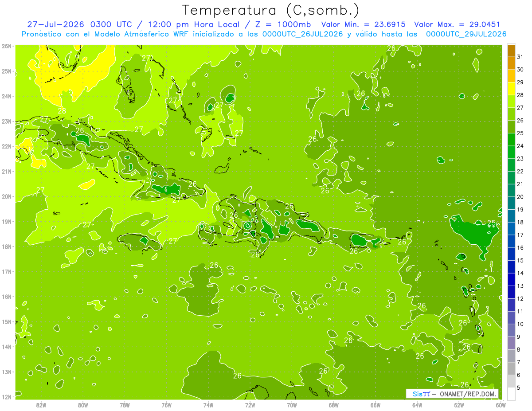Viewport: 532px width, 411px height.
Task: Click color scale label 18
Action: (520, 222)
